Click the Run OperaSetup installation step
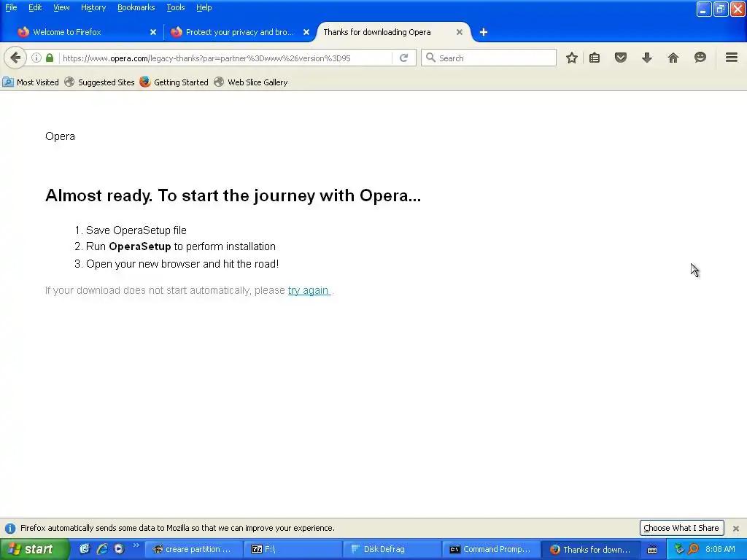This screenshot has width=747, height=560. 181,246
